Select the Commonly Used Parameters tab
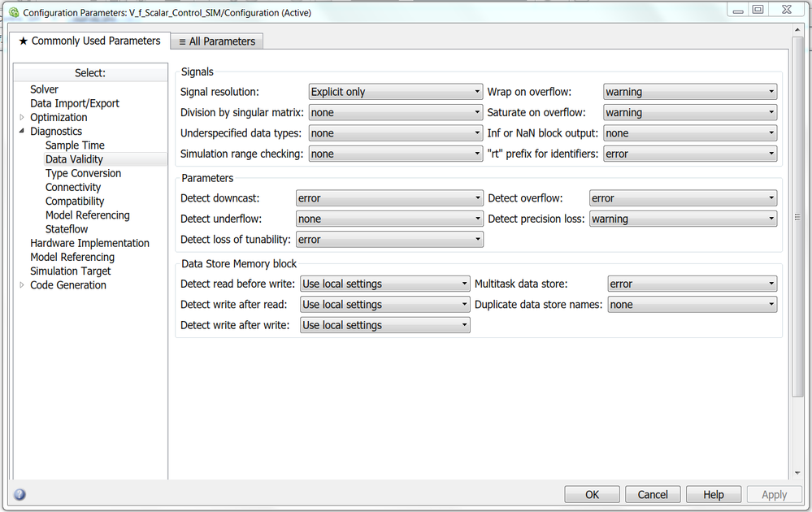Image resolution: width=812 pixels, height=512 pixels. (x=89, y=41)
